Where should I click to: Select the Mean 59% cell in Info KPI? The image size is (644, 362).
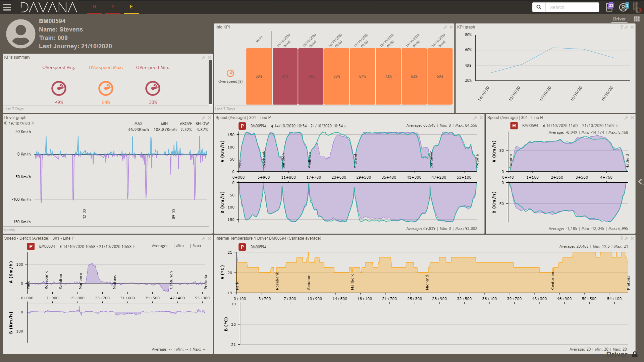coord(259,76)
